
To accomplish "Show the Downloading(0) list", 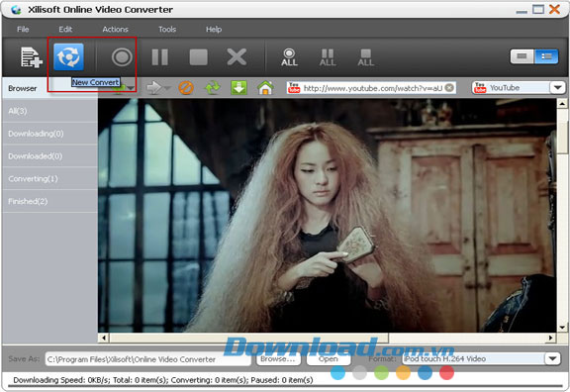I will click(49, 134).
